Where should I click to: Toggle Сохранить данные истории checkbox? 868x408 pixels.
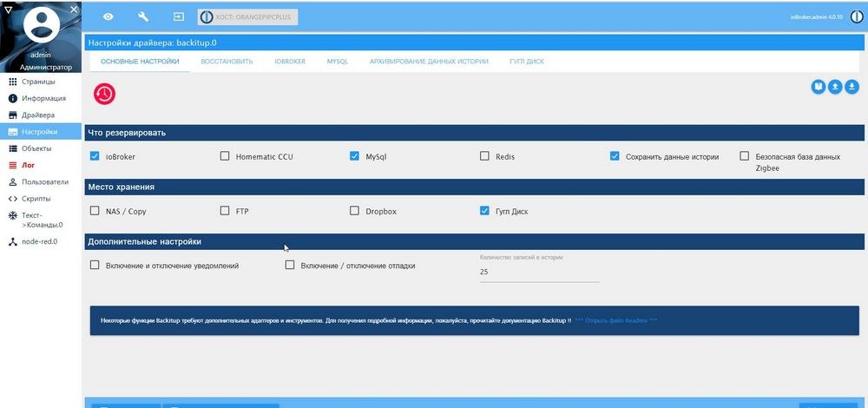coord(615,156)
